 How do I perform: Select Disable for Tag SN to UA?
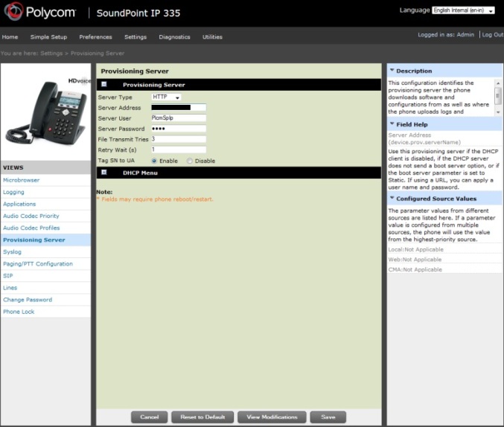pyautogui.click(x=190, y=161)
